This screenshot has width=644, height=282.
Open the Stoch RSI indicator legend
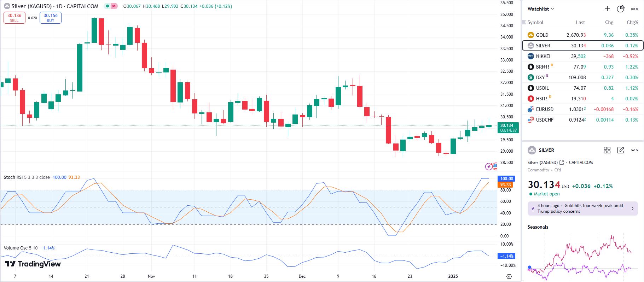(27, 177)
